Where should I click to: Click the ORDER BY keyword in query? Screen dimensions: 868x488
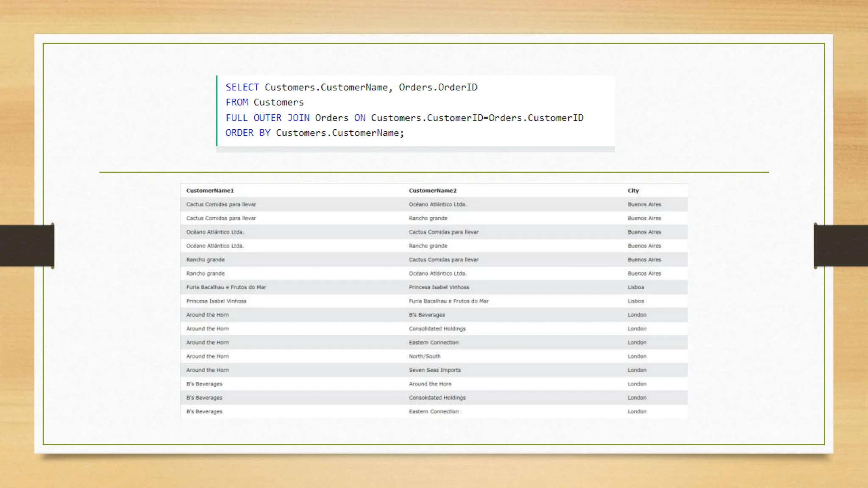[248, 133]
